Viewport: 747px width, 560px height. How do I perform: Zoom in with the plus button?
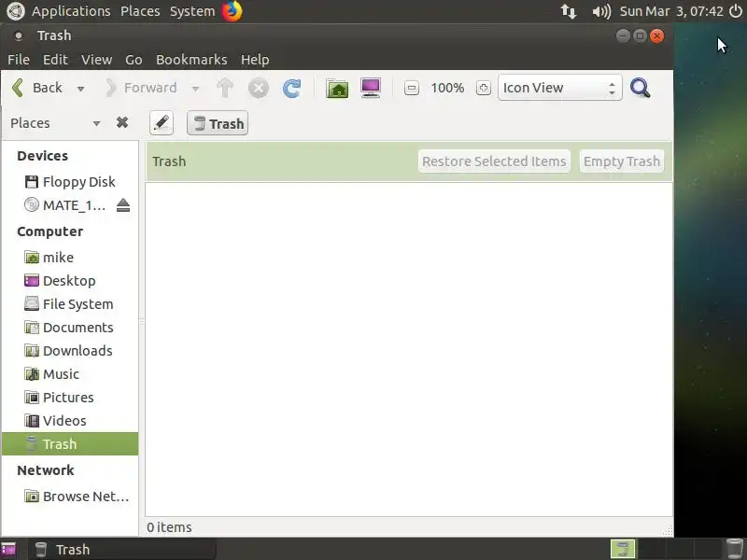pos(484,88)
